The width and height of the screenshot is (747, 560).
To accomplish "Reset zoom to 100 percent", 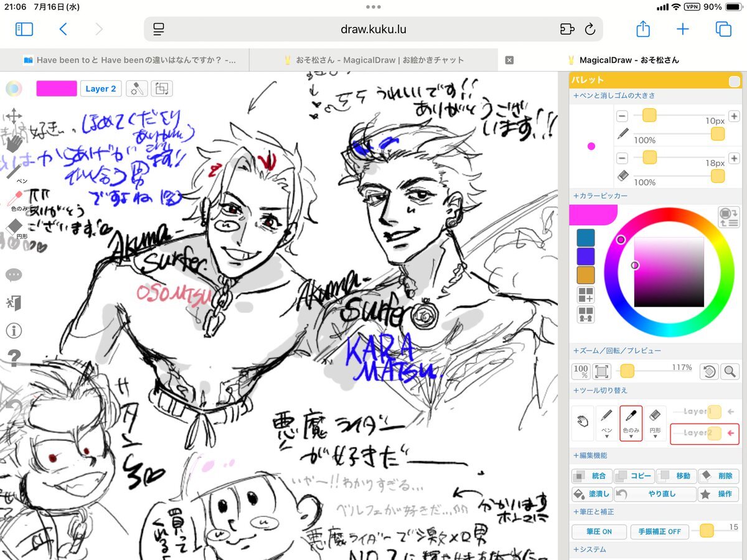I will [581, 371].
